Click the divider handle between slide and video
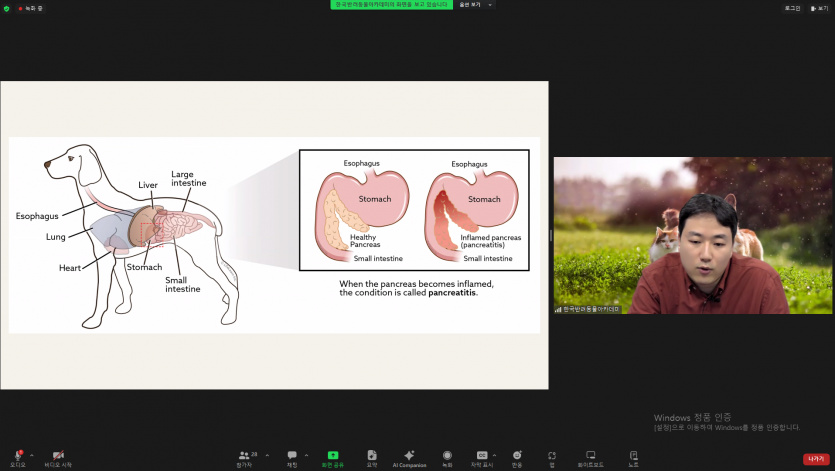The width and height of the screenshot is (835, 471). (551, 235)
